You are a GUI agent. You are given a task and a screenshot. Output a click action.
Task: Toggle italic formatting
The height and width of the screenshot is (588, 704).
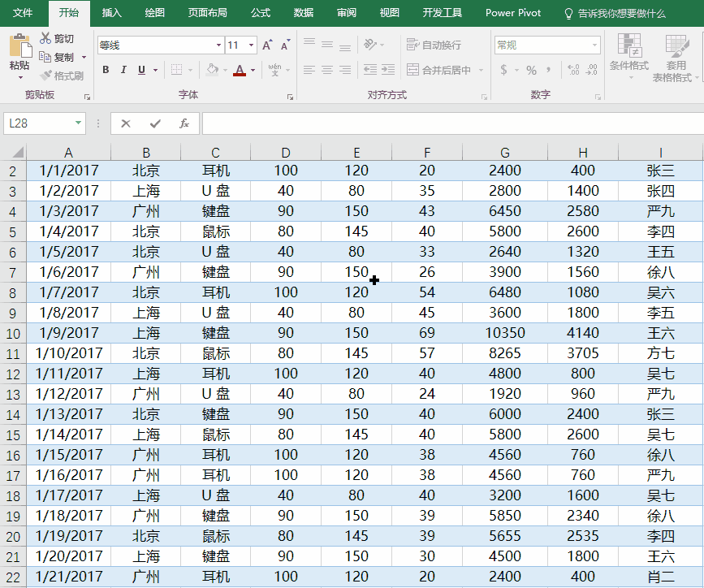(x=123, y=70)
